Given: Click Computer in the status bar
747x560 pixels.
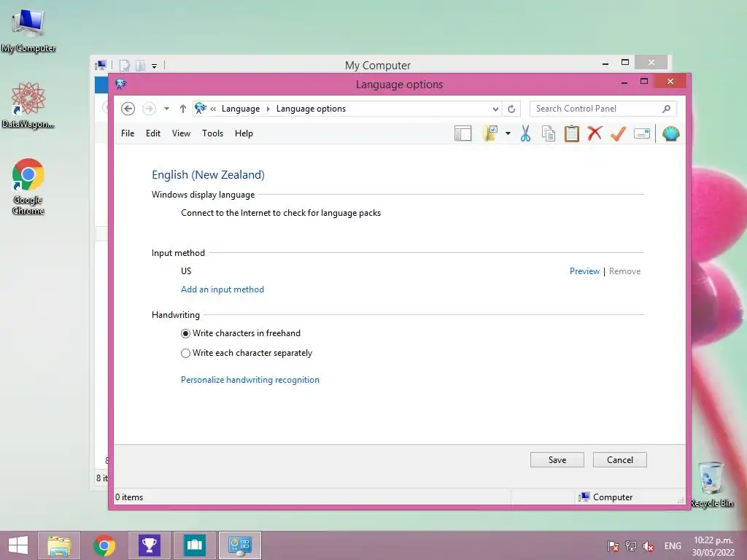Looking at the screenshot, I should (605, 497).
